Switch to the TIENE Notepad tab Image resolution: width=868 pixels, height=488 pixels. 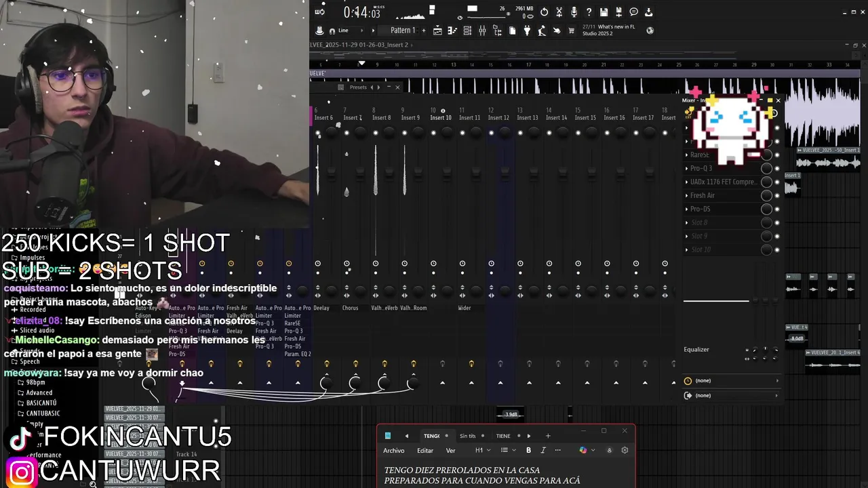tap(507, 436)
